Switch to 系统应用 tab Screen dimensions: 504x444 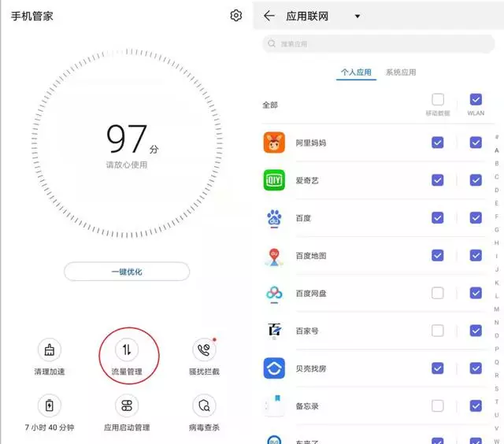(x=401, y=72)
